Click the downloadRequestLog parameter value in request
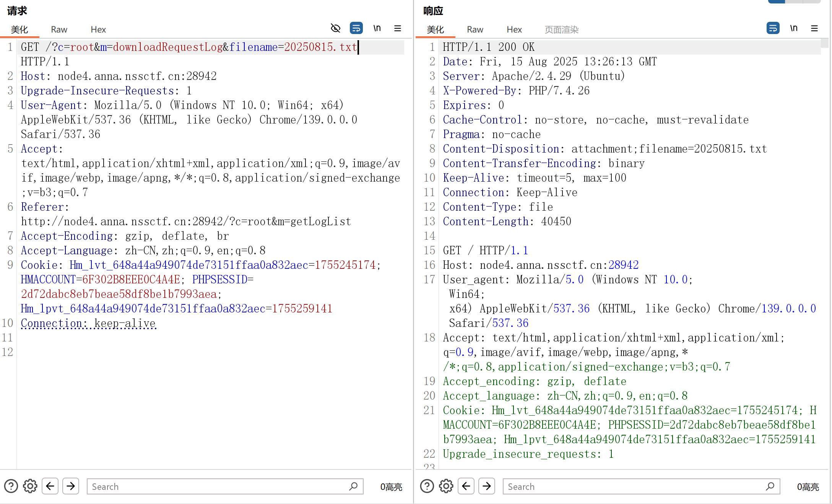The height and width of the screenshot is (504, 832). tap(168, 47)
